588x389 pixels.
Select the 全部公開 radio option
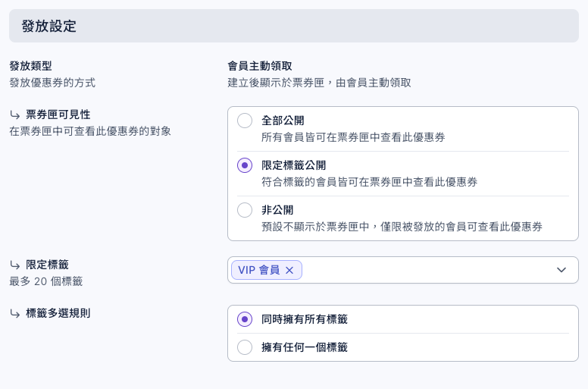pos(245,121)
